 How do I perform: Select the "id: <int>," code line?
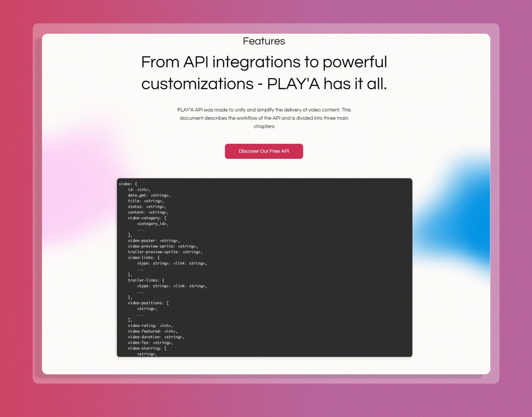click(x=139, y=190)
